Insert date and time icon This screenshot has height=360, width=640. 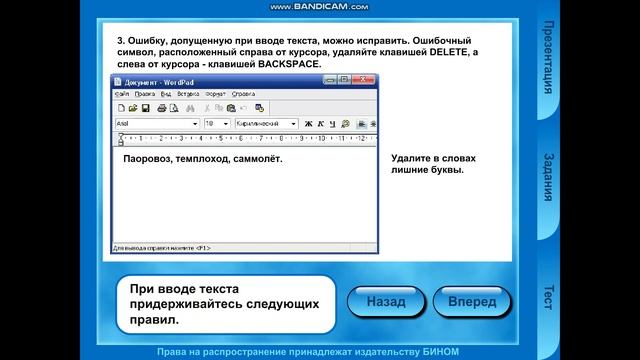click(260, 108)
